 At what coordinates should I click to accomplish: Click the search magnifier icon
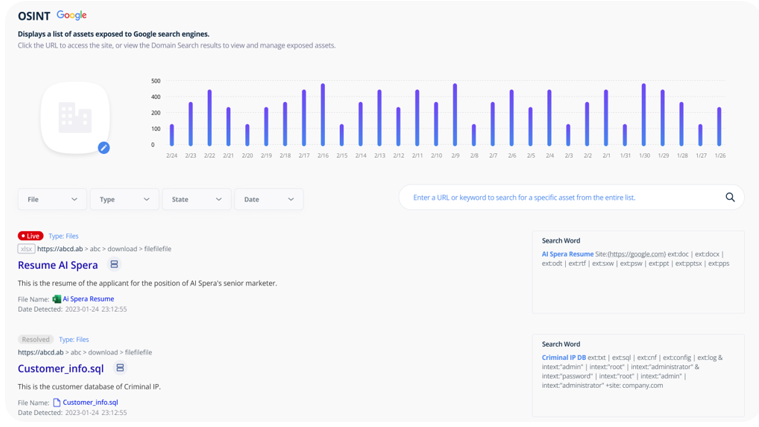[730, 198]
